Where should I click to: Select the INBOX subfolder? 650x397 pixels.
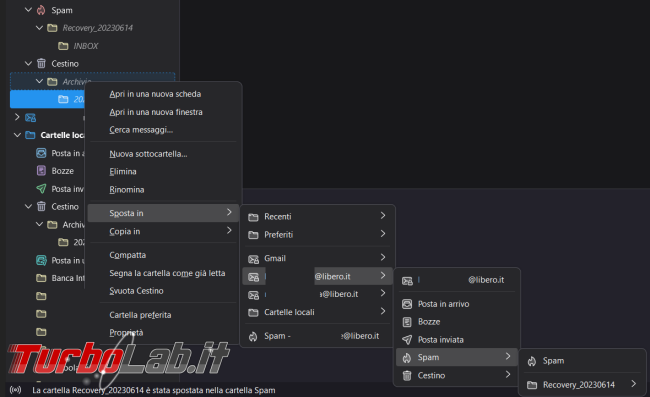(x=85, y=46)
